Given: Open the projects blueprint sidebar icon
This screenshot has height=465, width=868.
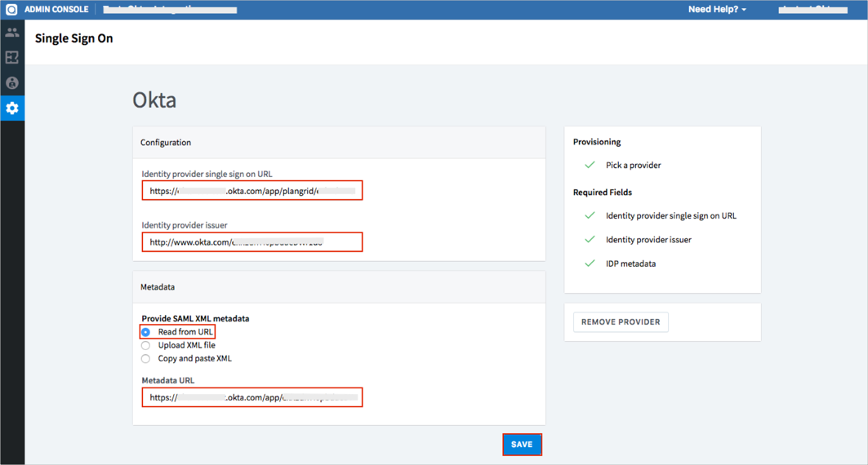Looking at the screenshot, I should (x=12, y=58).
